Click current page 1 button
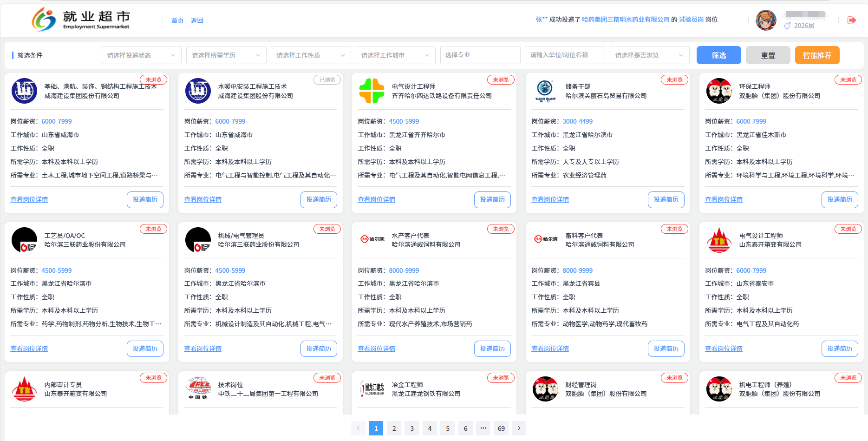The width and height of the screenshot is (868, 441). (376, 428)
